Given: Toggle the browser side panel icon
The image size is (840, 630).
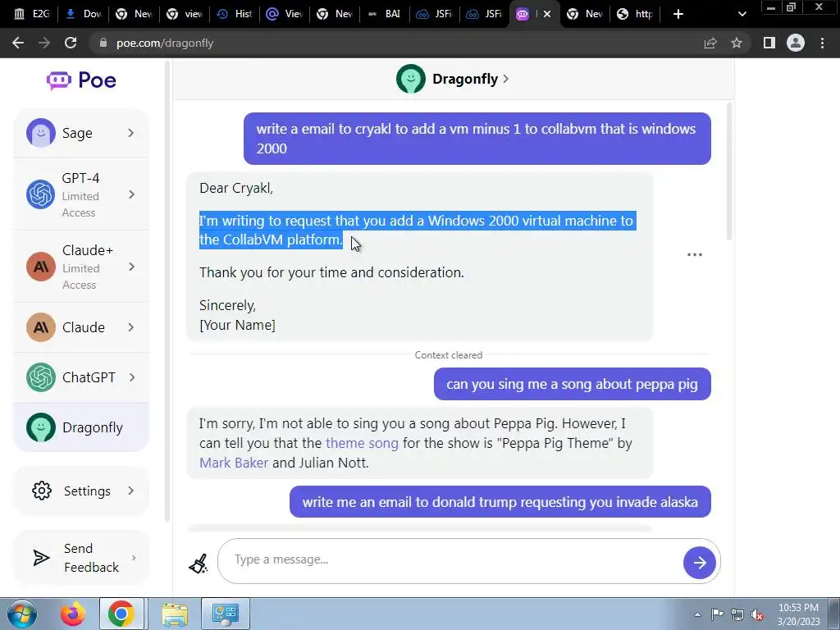Looking at the screenshot, I should (769, 43).
